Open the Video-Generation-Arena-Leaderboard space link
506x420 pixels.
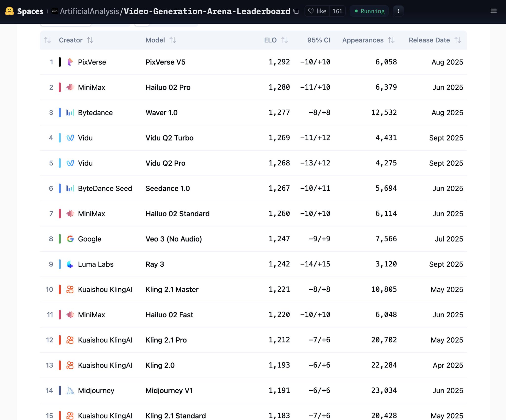207,11
